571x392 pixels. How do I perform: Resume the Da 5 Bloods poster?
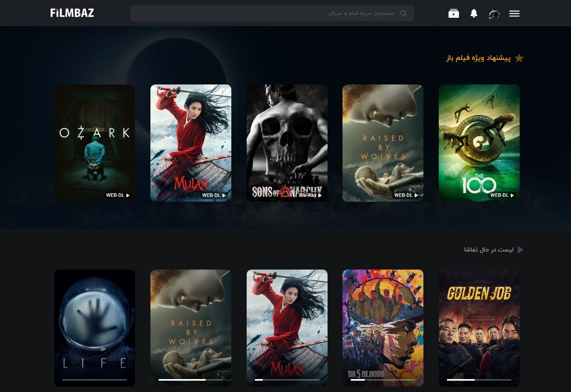point(383,328)
